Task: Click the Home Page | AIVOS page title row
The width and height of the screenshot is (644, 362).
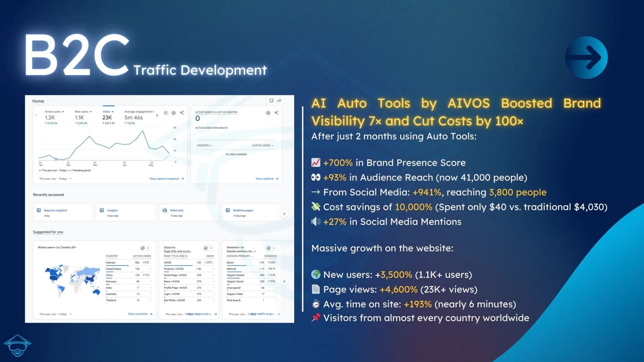Action: [x=189, y=275]
